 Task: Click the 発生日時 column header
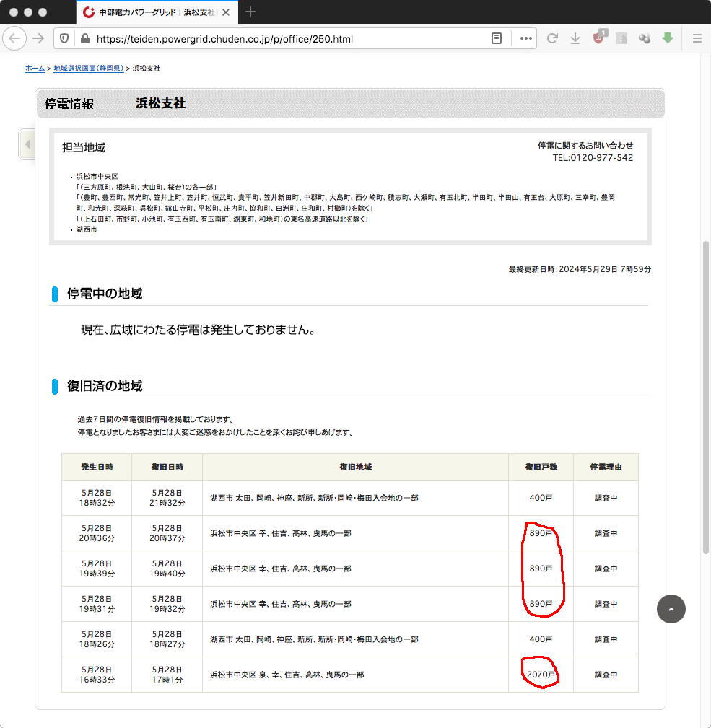[97, 467]
